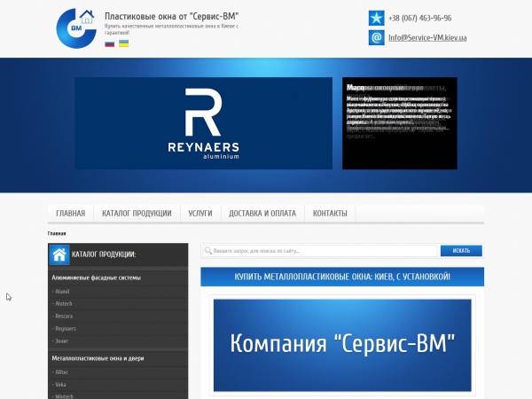532x399 pixels.
Task: Focus the site search input field
Action: 320,251
